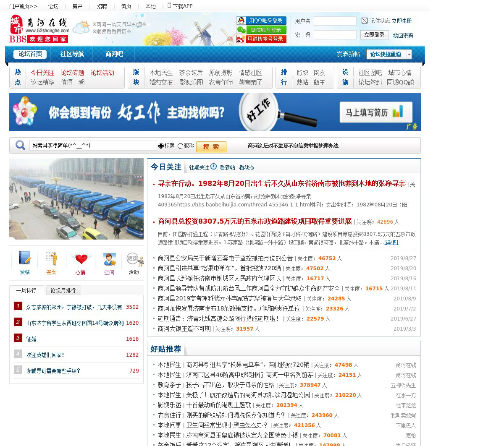Viewport: 504px width, 446px height.
Task: Focus the 密码 input field
Action: pos(335,35)
